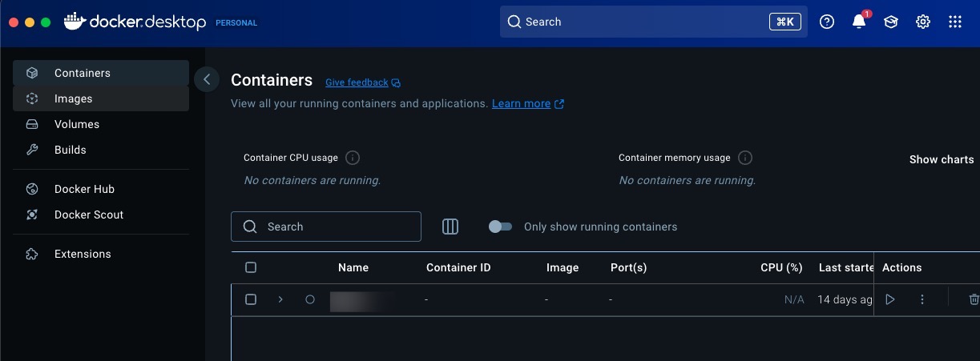Click the Extensions puzzle icon
The height and width of the screenshot is (361, 980).
[x=32, y=254]
